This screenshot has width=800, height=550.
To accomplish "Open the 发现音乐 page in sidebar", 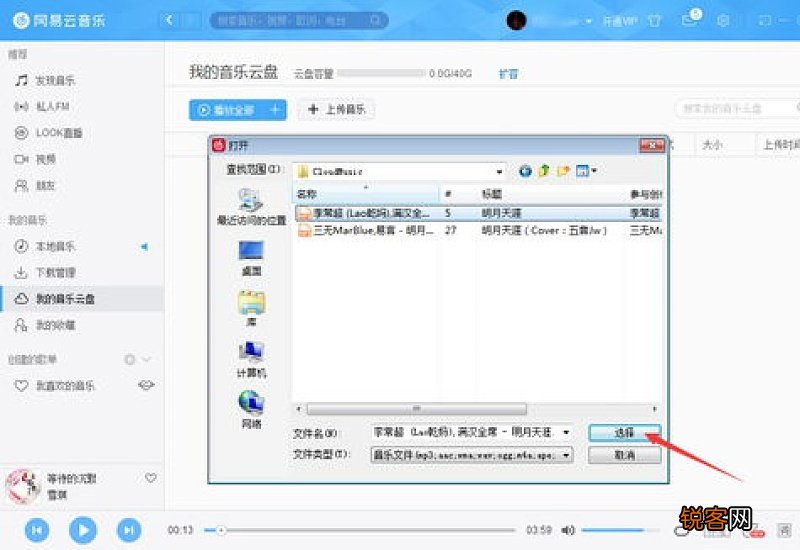I will pyautogui.click(x=45, y=81).
